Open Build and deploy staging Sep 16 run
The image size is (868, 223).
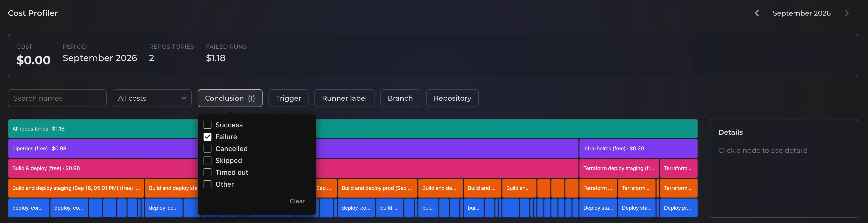point(76,188)
